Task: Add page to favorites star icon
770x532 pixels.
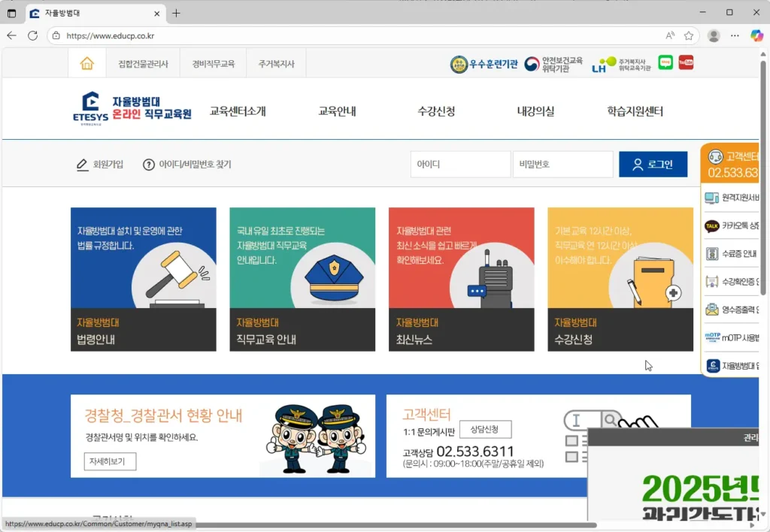Action: [689, 35]
